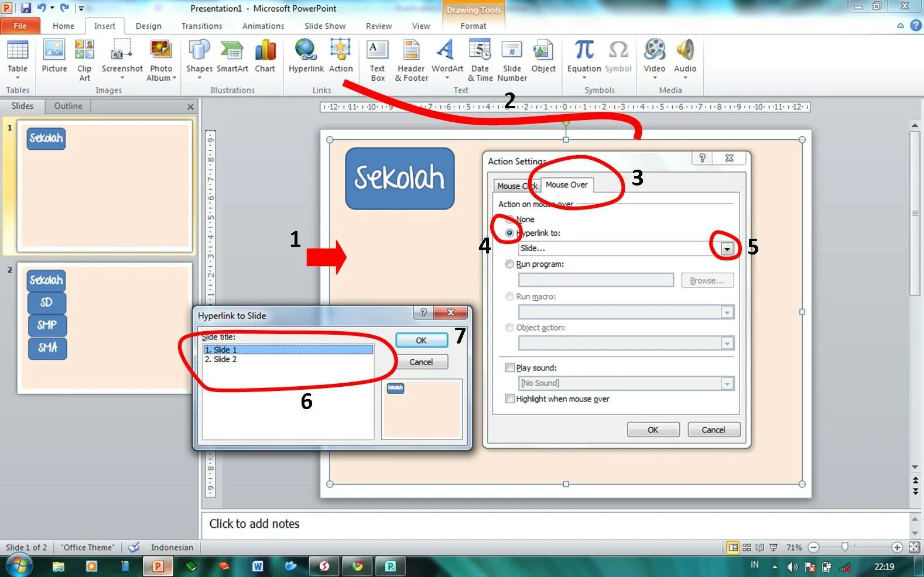Open the Design ribbon tab
Viewport: 924px width, 577px height.
(149, 26)
